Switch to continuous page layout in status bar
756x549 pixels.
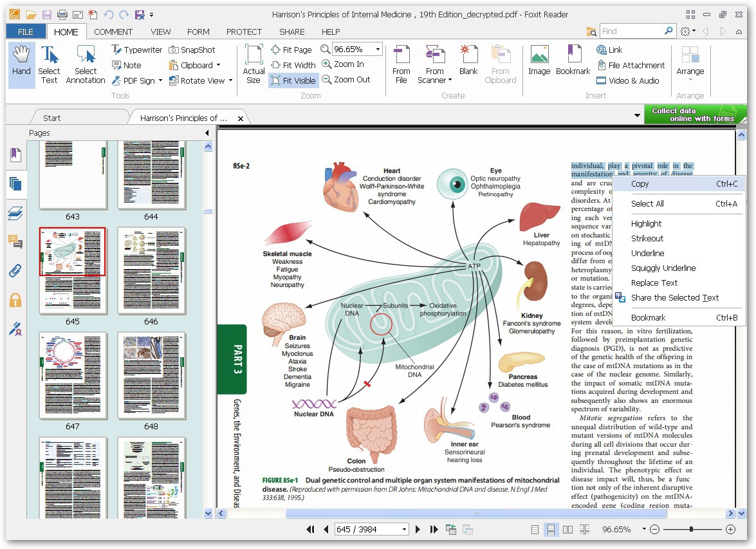551,530
